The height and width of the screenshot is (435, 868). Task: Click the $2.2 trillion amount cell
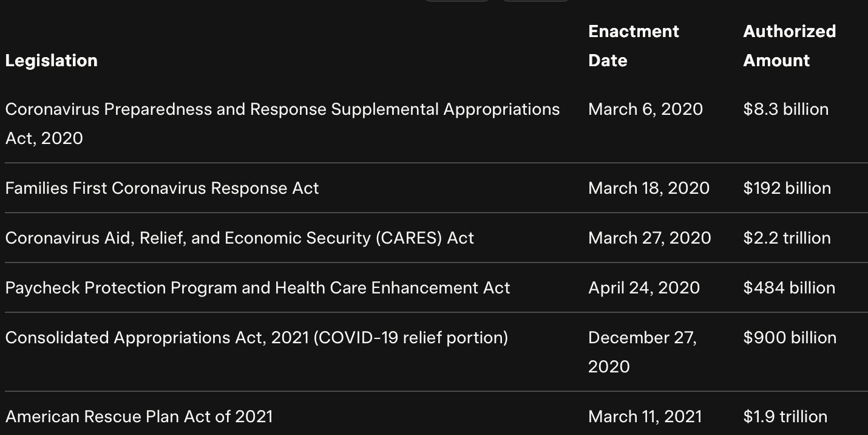coord(787,238)
